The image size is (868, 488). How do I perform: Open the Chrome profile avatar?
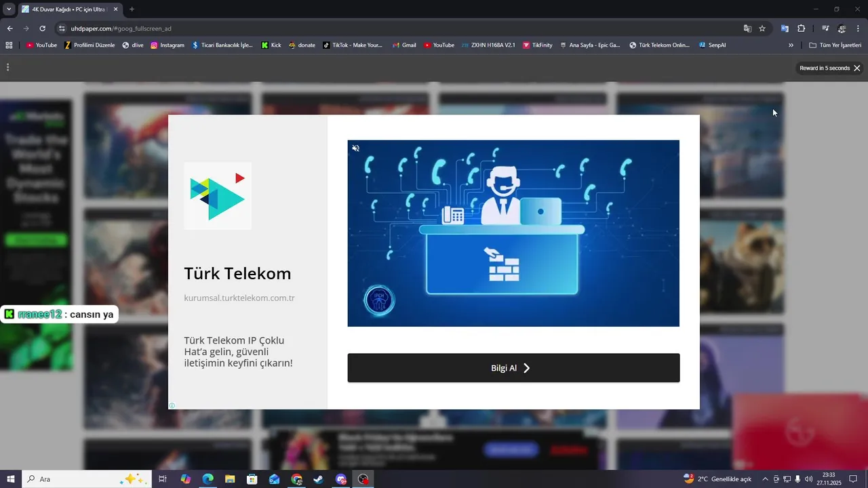click(842, 28)
